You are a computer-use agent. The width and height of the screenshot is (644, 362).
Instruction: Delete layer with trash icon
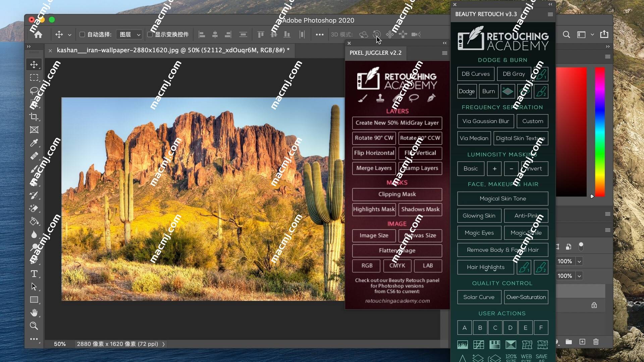pyautogui.click(x=596, y=342)
